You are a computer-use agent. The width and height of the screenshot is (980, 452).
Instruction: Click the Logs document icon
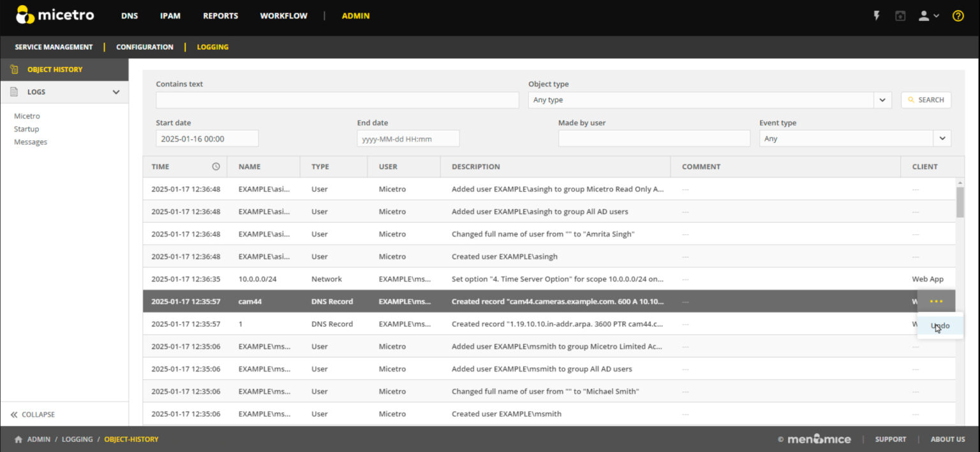(13, 91)
